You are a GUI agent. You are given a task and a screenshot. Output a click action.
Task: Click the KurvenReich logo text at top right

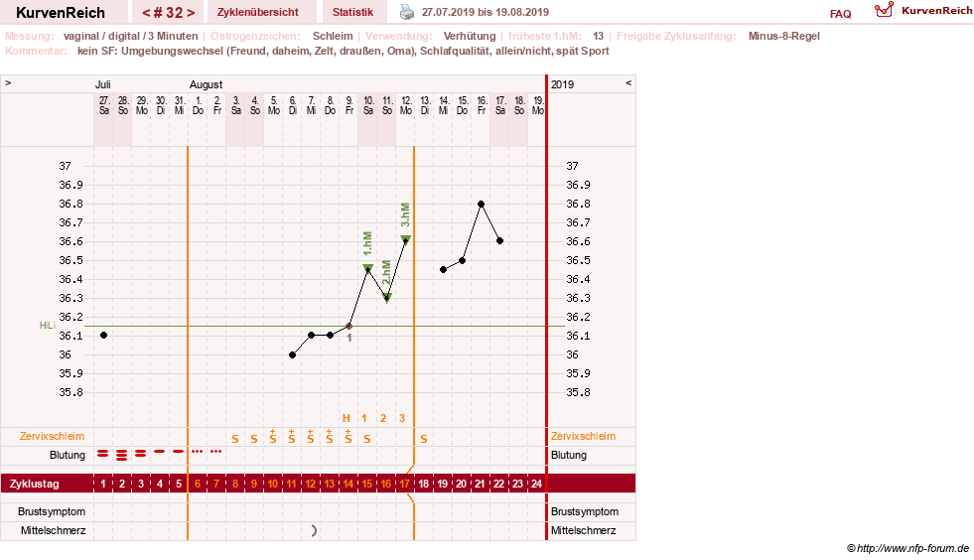(x=936, y=11)
